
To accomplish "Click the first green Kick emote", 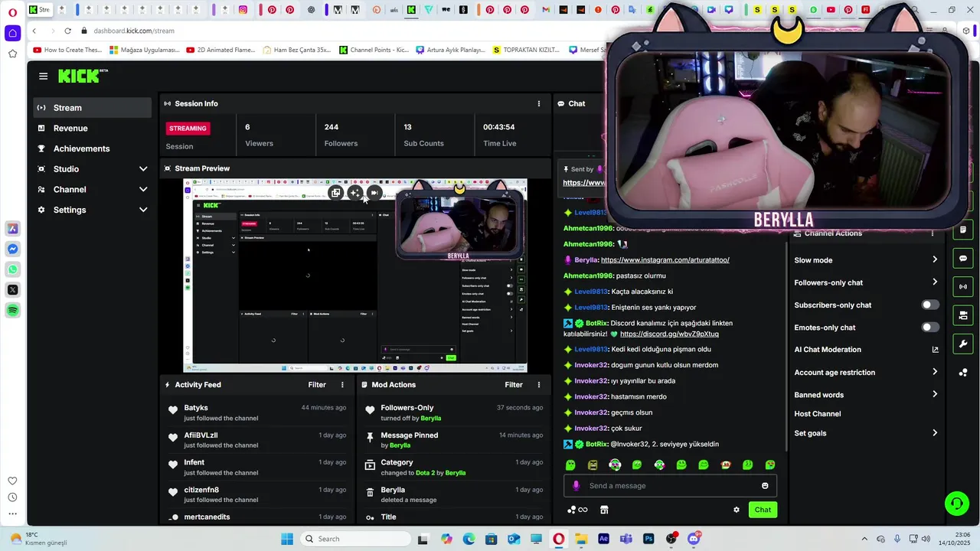I will [x=570, y=465].
